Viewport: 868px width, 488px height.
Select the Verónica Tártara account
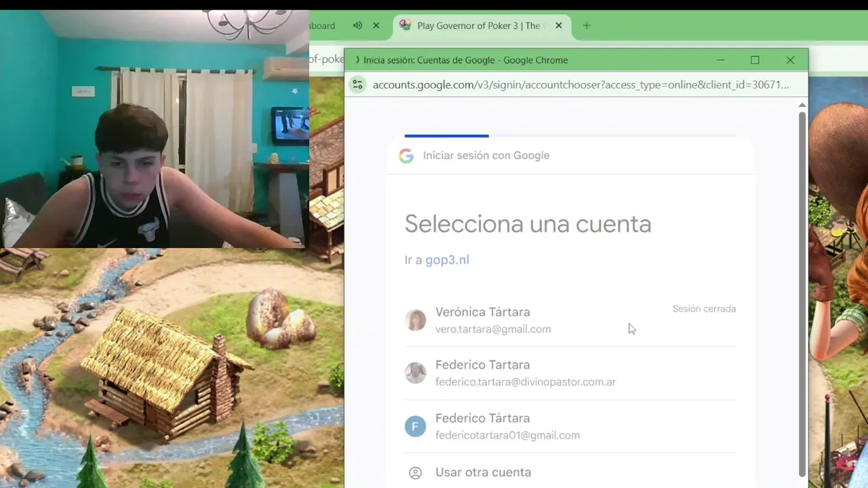(570, 320)
